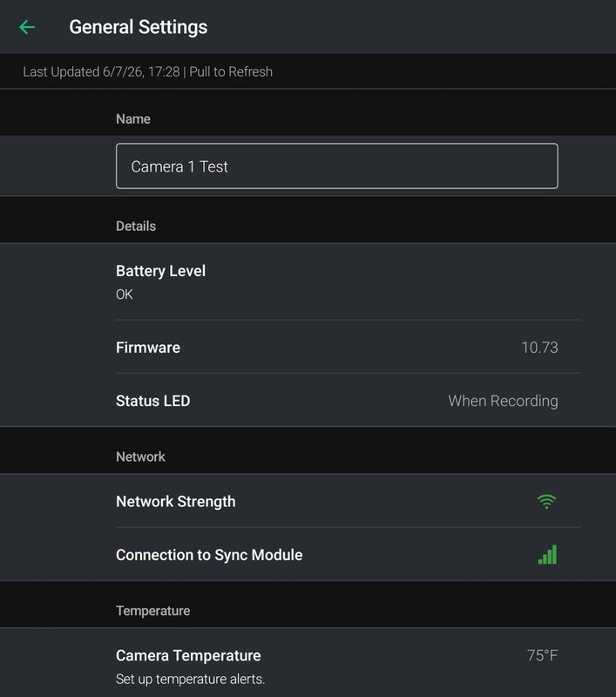616x697 pixels.
Task: Tap the battery OK status text
Action: 125,294
